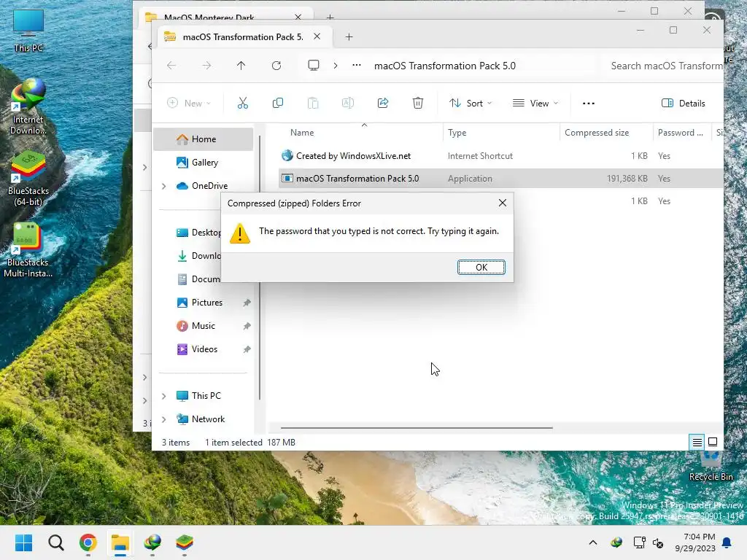747x560 pixels.
Task: Open BlueStacks Multi-Instance desktop shortcut
Action: tap(28, 251)
